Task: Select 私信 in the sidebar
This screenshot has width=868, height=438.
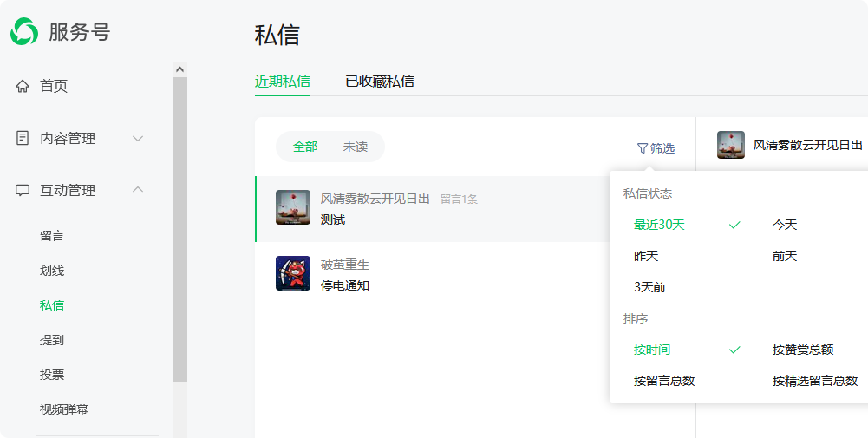Action: [x=52, y=305]
